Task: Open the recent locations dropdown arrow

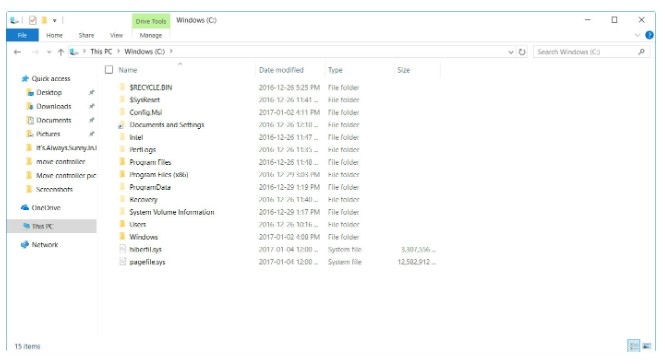Action: (x=49, y=52)
